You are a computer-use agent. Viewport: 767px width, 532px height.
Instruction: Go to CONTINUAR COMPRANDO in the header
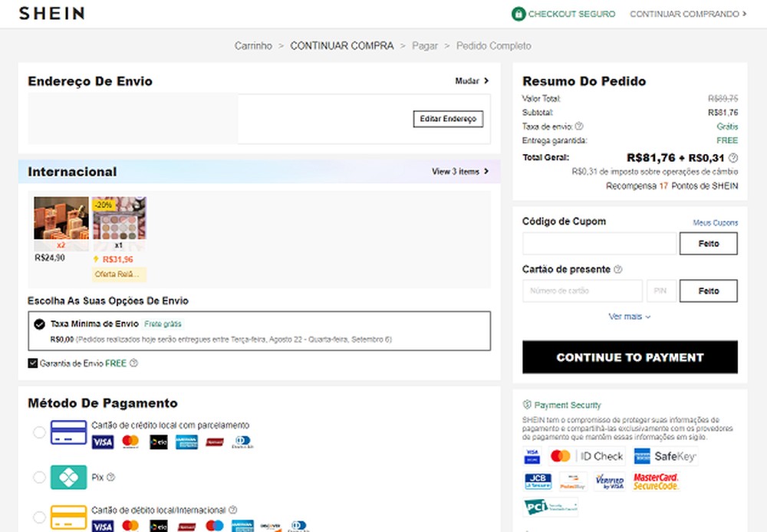point(688,13)
